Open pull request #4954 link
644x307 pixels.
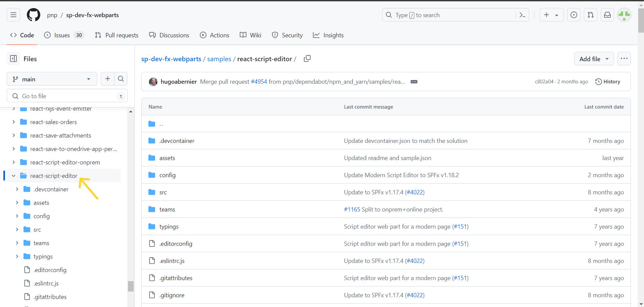pos(259,81)
